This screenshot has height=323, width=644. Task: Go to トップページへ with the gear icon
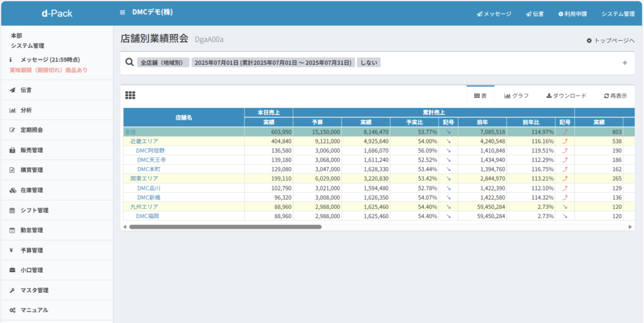610,40
